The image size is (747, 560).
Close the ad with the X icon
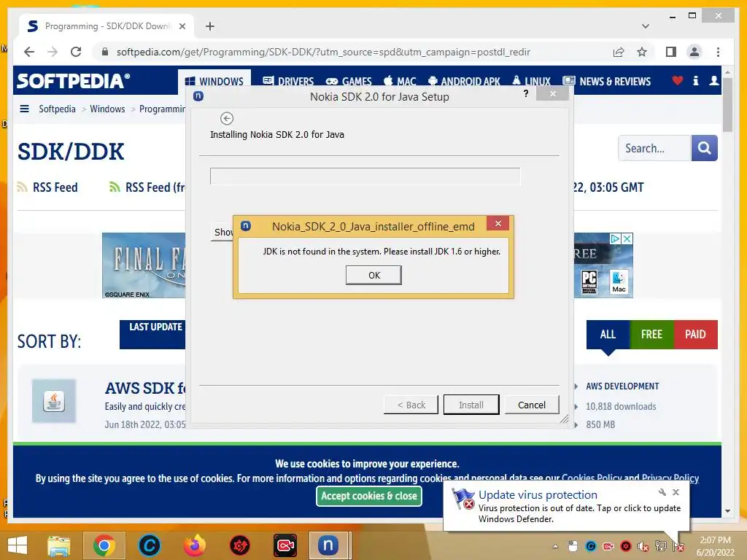pyautogui.click(x=627, y=238)
